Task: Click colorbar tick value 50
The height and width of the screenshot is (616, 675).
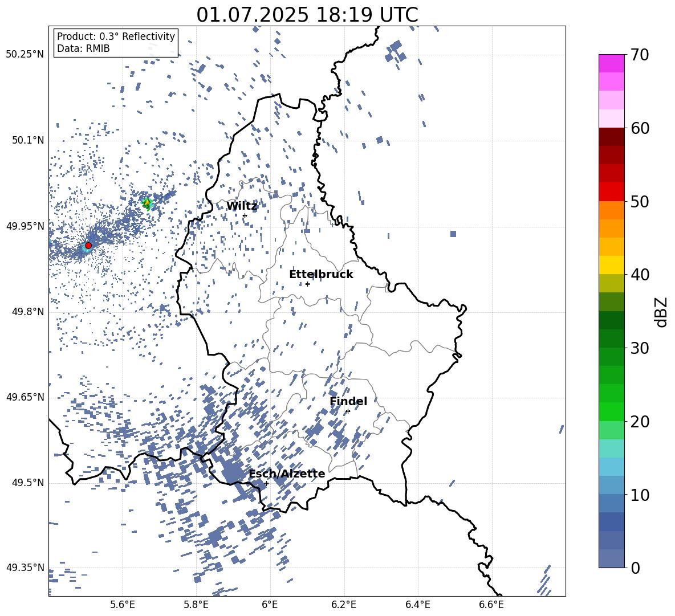Action: [x=640, y=202]
